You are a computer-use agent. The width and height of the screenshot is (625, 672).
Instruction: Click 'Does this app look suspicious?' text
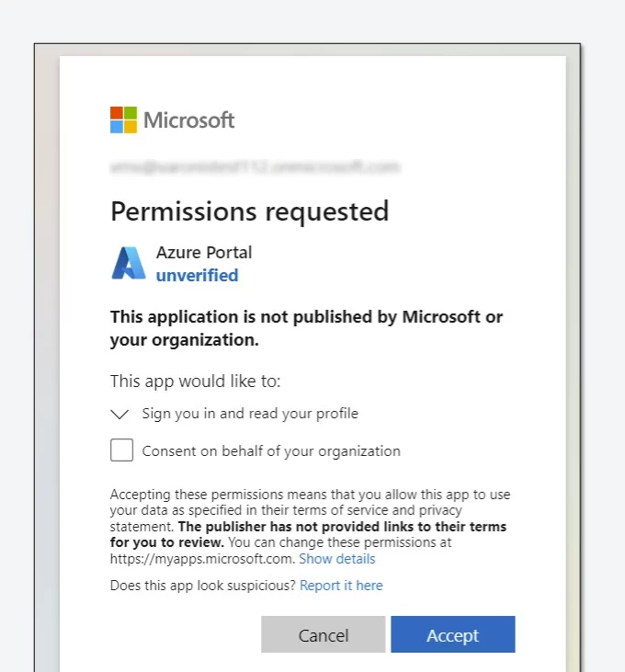pos(203,586)
